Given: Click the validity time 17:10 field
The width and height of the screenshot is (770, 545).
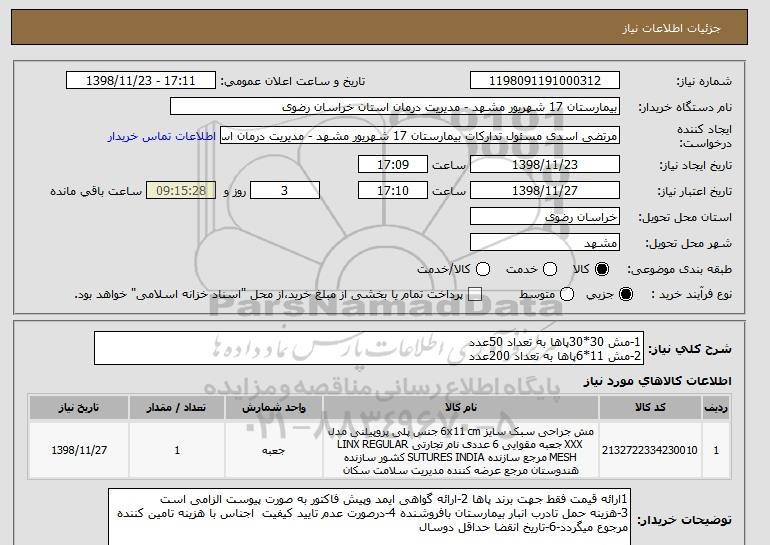Looking at the screenshot, I should pos(393,191).
